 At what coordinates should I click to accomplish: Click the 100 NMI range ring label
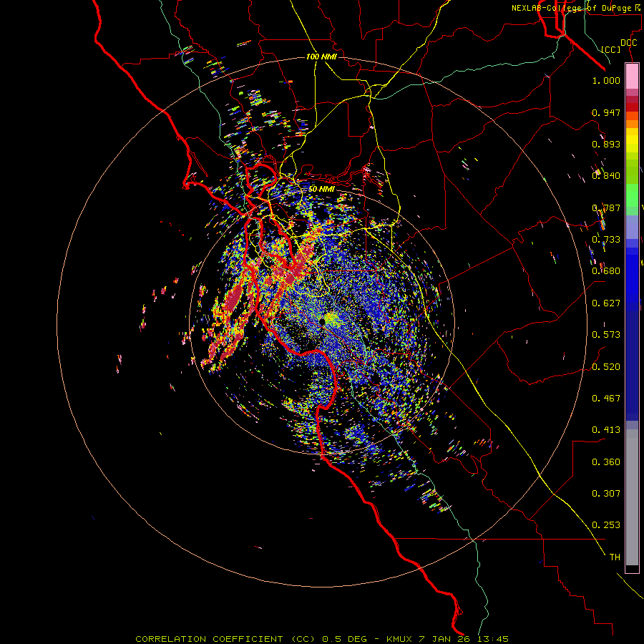tap(321, 57)
